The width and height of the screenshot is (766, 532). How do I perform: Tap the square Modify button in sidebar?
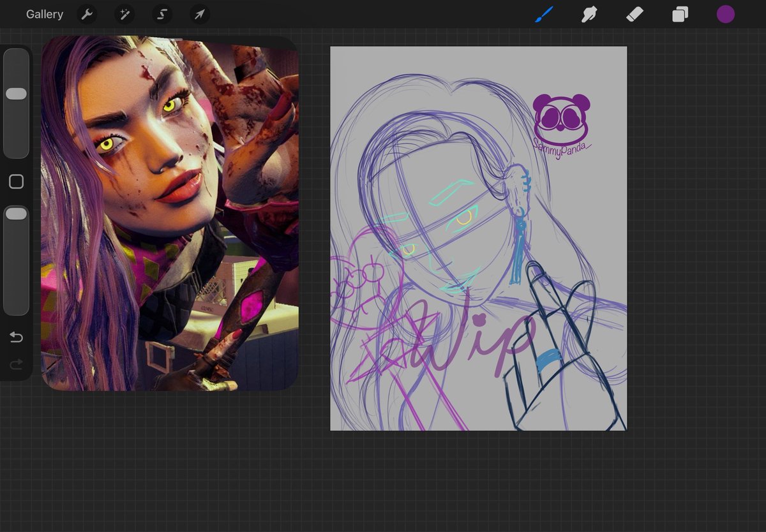[17, 182]
